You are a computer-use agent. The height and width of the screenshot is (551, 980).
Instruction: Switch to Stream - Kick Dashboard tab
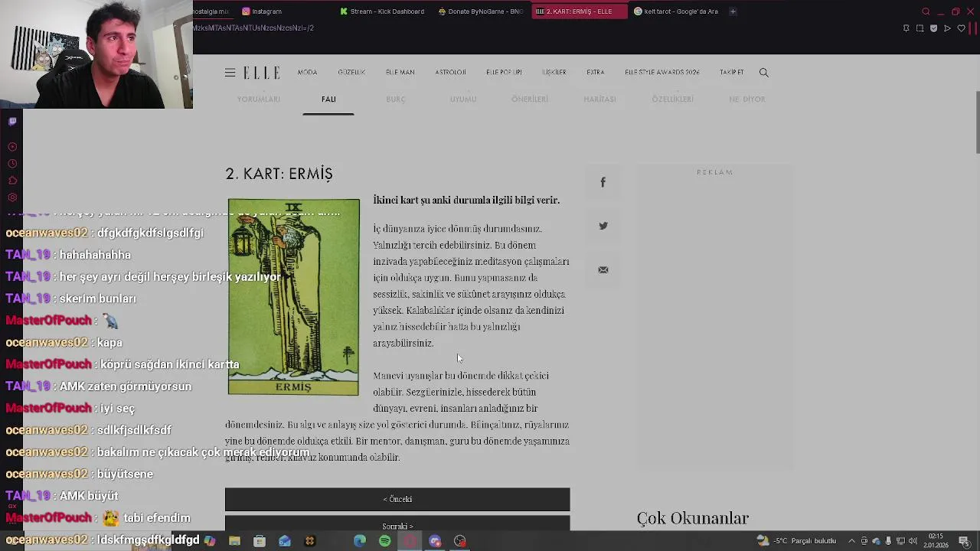coord(382,11)
